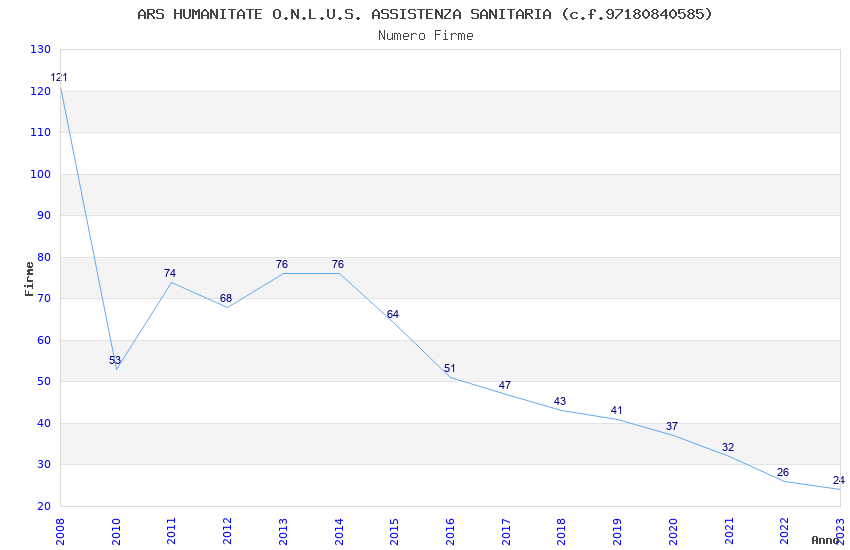Click x-axis year label 2012
The image size is (850, 550).
point(227,531)
